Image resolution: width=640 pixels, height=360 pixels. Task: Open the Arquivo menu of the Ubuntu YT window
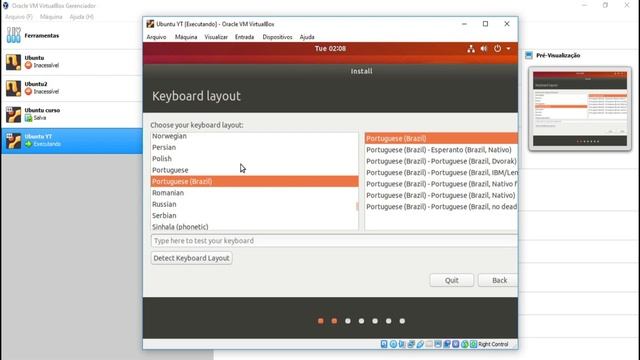156,37
